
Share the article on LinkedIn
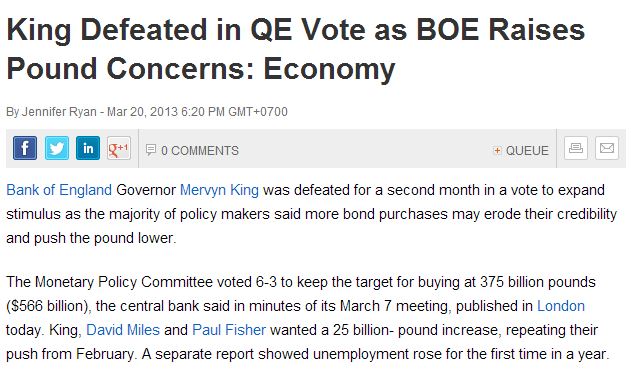(x=88, y=148)
